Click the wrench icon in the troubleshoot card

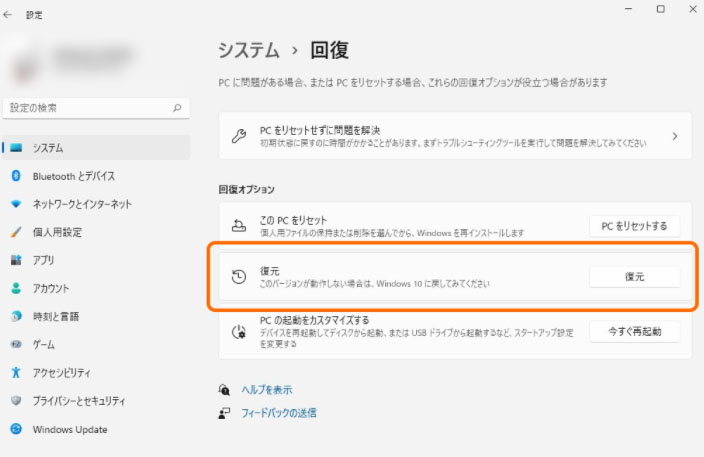[239, 136]
